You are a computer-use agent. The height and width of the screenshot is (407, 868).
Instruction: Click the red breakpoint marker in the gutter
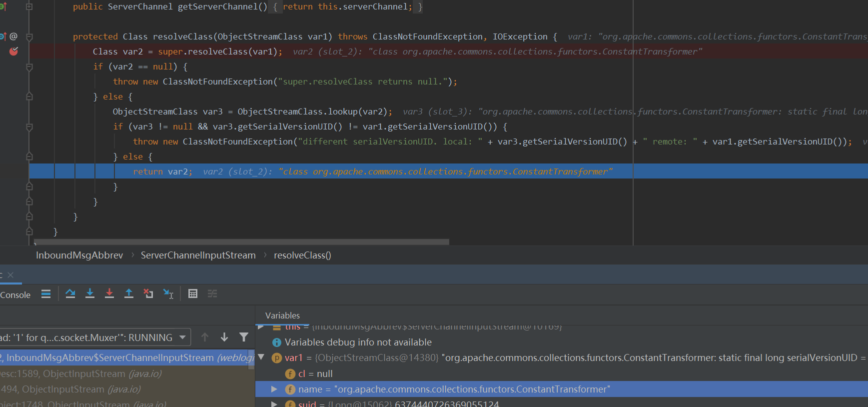coord(13,51)
